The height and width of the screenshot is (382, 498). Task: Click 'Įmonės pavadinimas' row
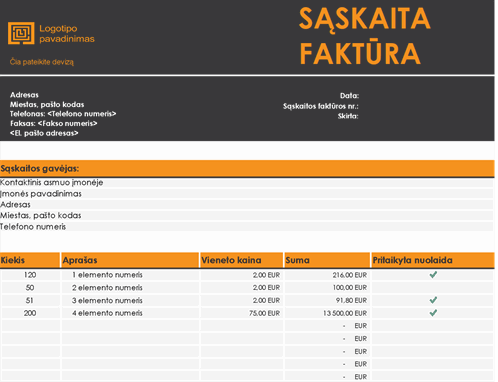coord(246,194)
